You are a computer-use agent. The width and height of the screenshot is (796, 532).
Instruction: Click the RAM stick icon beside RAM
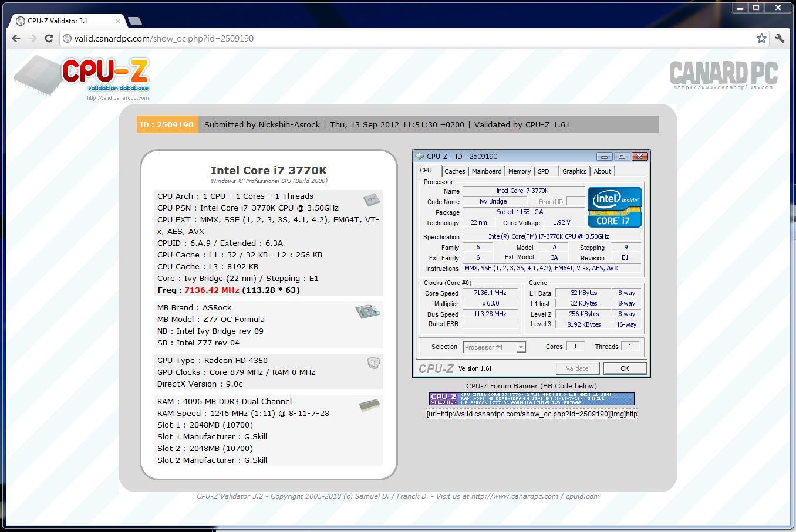[369, 405]
